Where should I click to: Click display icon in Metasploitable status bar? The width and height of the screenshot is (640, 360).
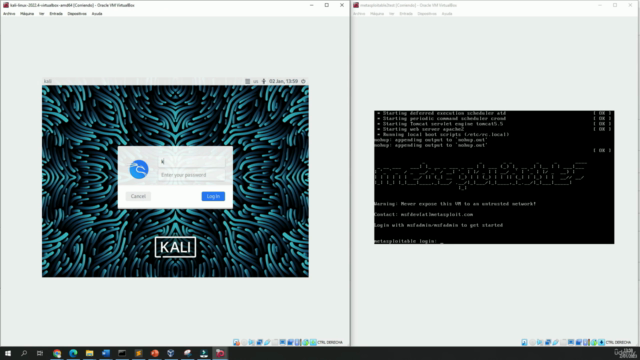(571, 342)
